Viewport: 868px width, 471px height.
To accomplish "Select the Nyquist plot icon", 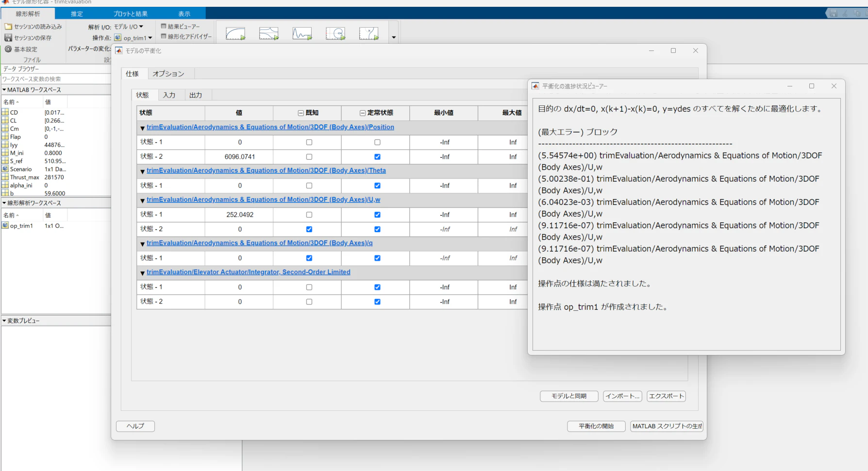I will (x=335, y=33).
